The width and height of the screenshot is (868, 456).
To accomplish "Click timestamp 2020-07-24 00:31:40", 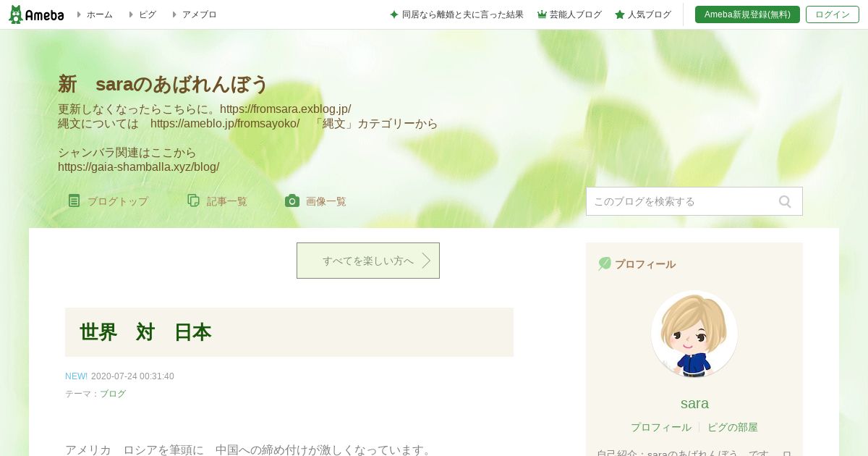I will 132,376.
